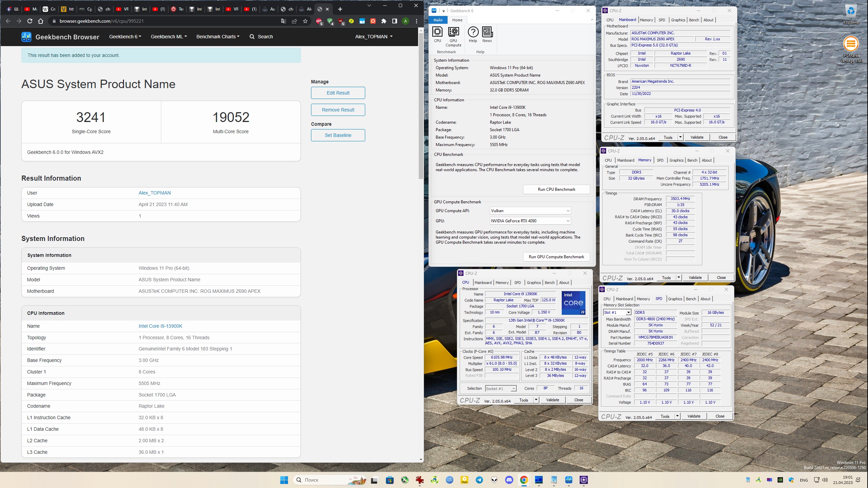Open the translate page icon in address bar
This screenshot has height=488, width=868.
(284, 21)
